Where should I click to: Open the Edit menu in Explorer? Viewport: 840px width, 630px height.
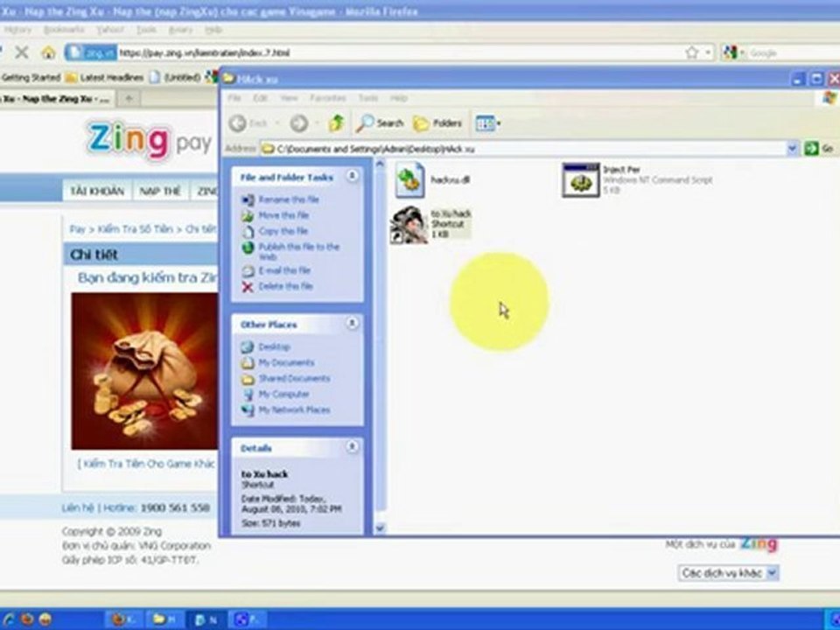[261, 98]
